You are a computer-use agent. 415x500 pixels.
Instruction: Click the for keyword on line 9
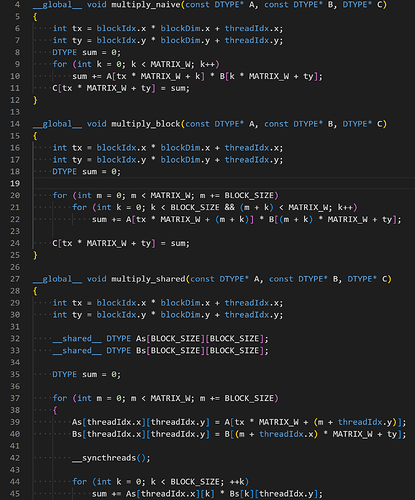[x=60, y=64]
